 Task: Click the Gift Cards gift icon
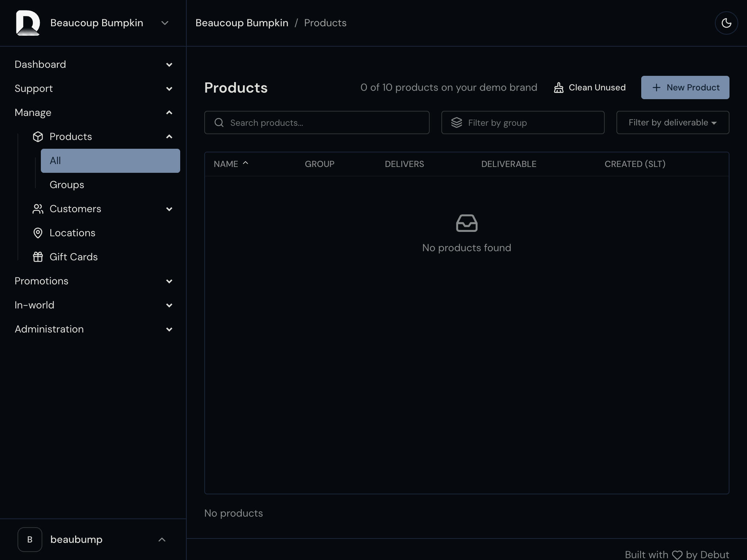(x=38, y=257)
